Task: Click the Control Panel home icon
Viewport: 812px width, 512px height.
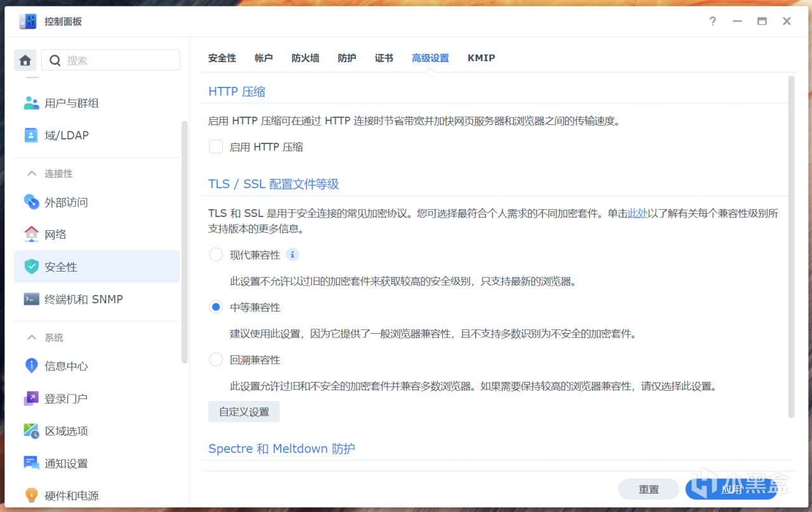Action: (25, 60)
